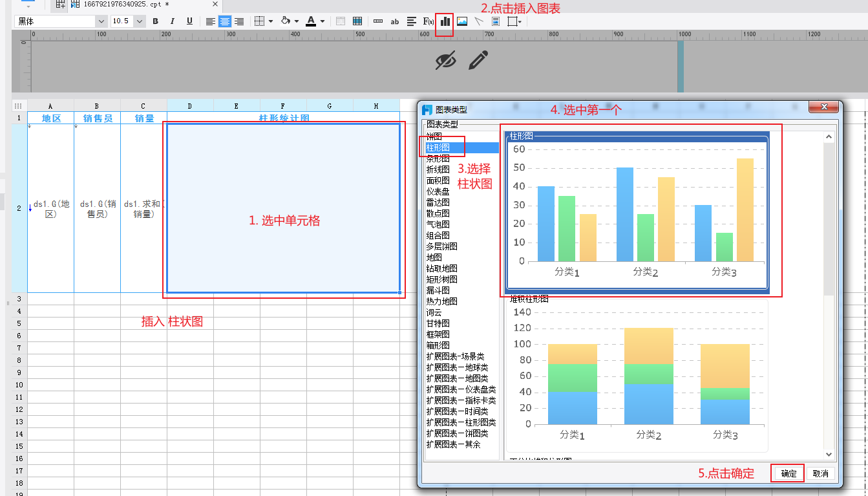
Task: Toggle the crossed-out eye visibility icon
Action: [445, 61]
